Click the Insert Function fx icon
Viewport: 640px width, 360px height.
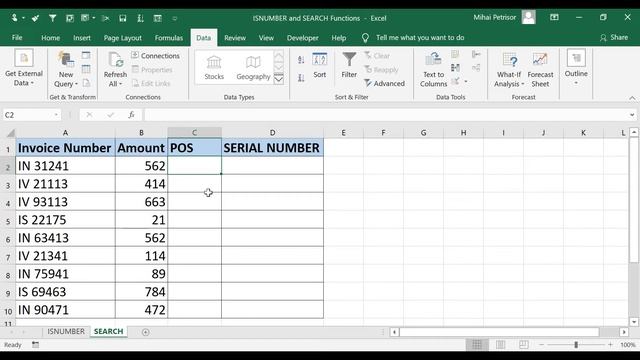[x=131, y=115]
